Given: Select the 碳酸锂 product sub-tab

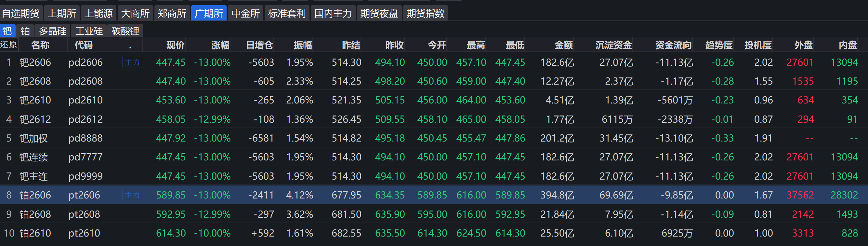Looking at the screenshot, I should click(125, 31).
